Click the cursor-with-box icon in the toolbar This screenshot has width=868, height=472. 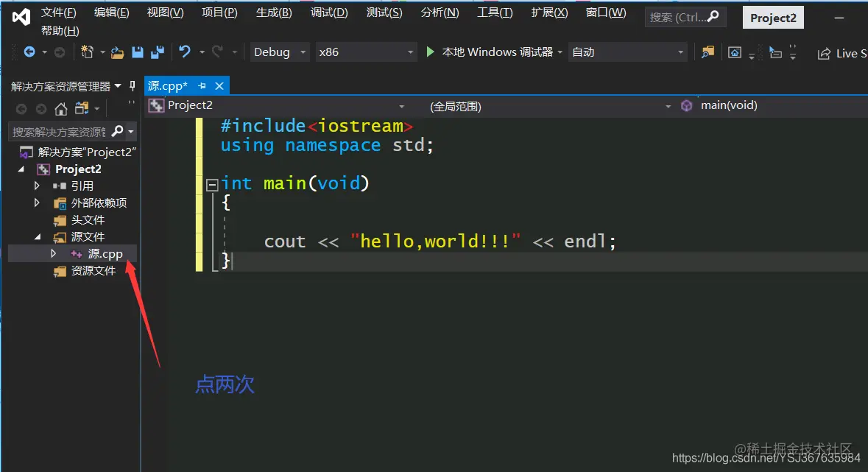tap(775, 52)
